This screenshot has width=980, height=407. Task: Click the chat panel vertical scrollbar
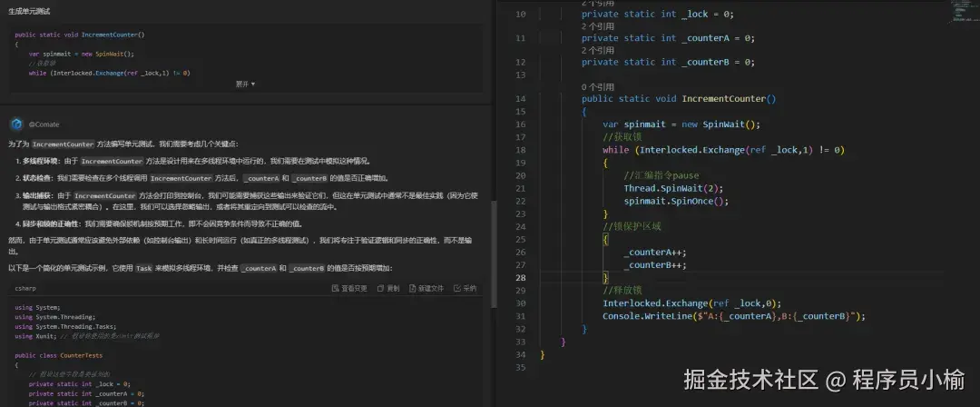pos(494,253)
